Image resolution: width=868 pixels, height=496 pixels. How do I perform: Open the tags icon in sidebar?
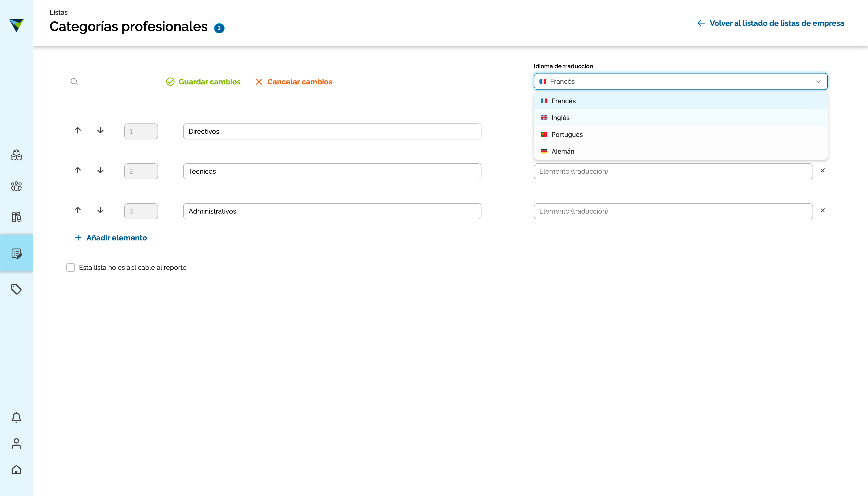pos(16,289)
